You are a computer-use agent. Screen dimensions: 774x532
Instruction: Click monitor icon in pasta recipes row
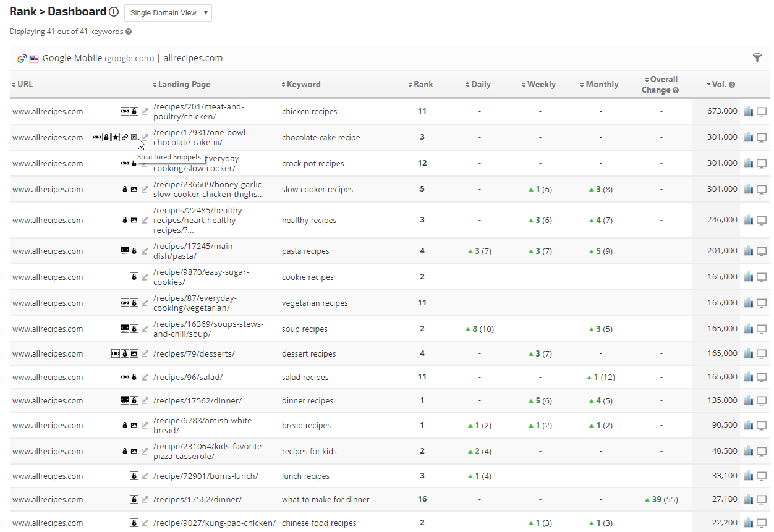coord(762,251)
